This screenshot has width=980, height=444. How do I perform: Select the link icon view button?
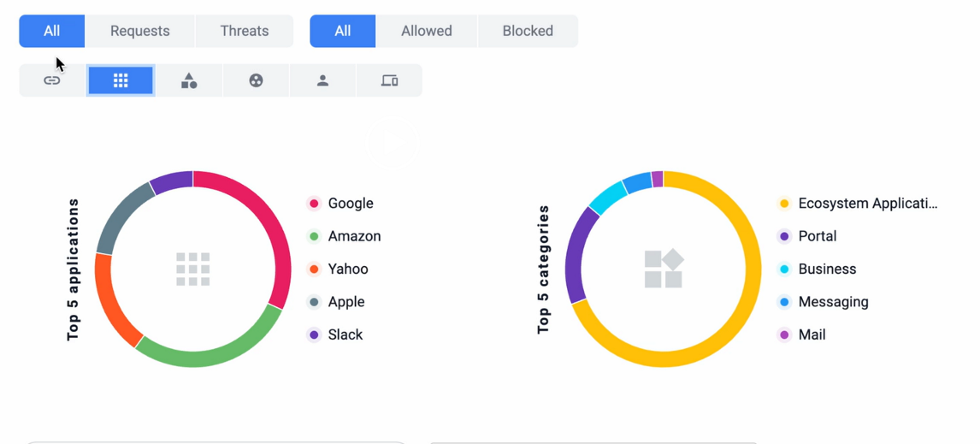[52, 80]
